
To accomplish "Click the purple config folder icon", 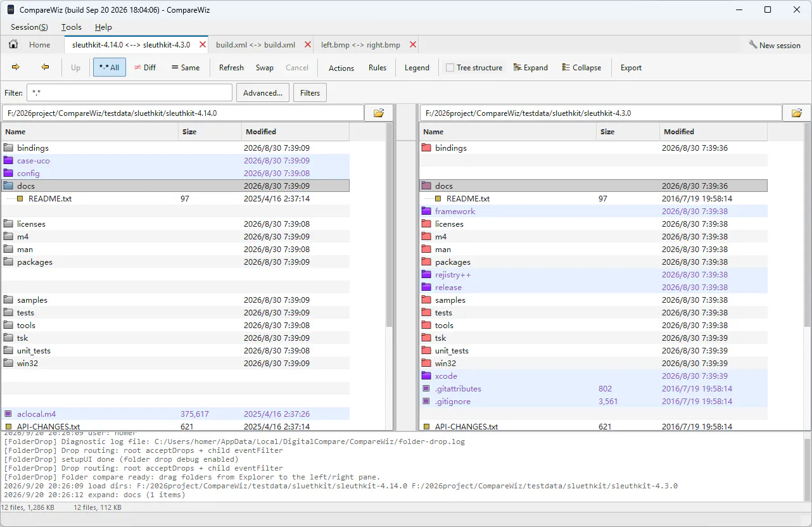I will pyautogui.click(x=8, y=173).
